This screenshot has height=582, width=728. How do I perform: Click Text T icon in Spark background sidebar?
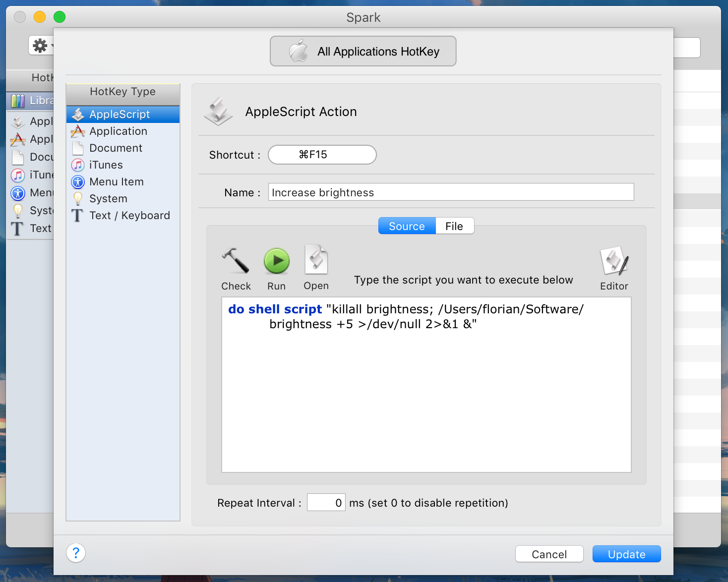17,229
